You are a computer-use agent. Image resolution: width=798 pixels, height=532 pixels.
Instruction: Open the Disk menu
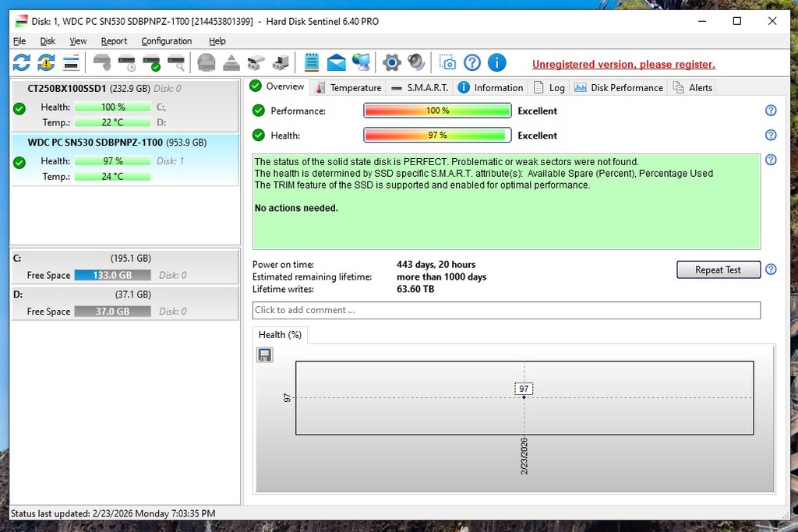(48, 41)
